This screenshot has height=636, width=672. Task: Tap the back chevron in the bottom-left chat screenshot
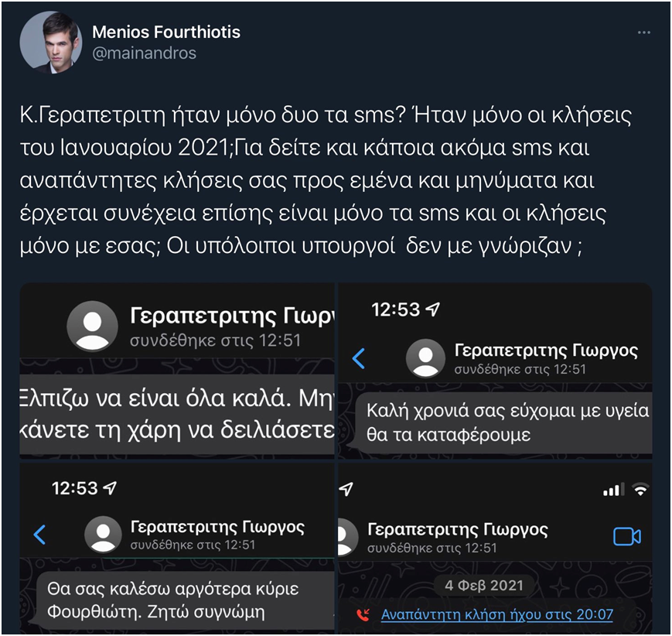click(39, 534)
